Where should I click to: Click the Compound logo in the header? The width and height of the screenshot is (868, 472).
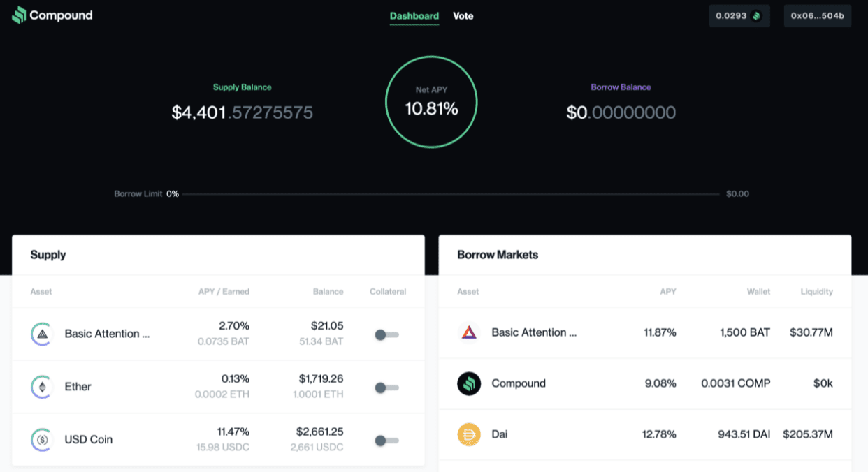pyautogui.click(x=52, y=15)
